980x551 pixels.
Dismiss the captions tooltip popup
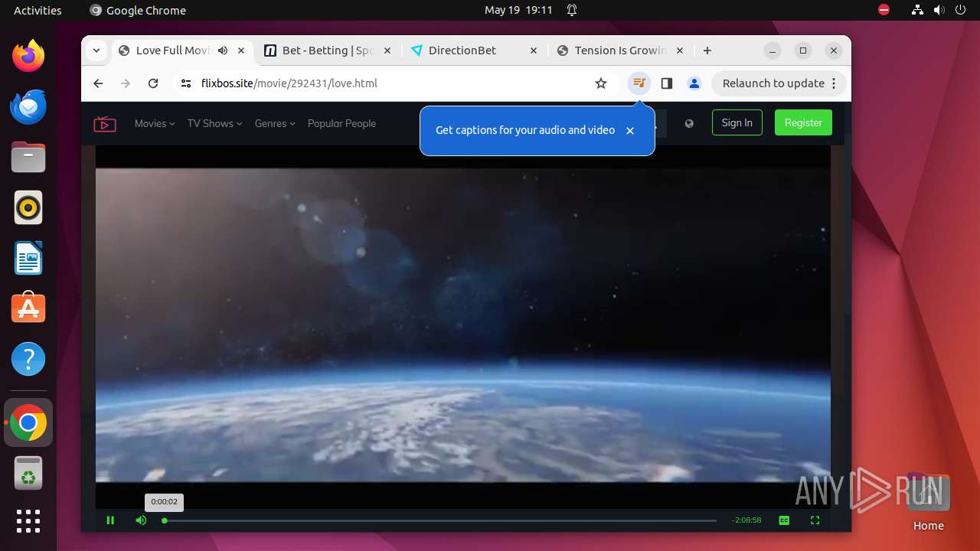(x=630, y=131)
